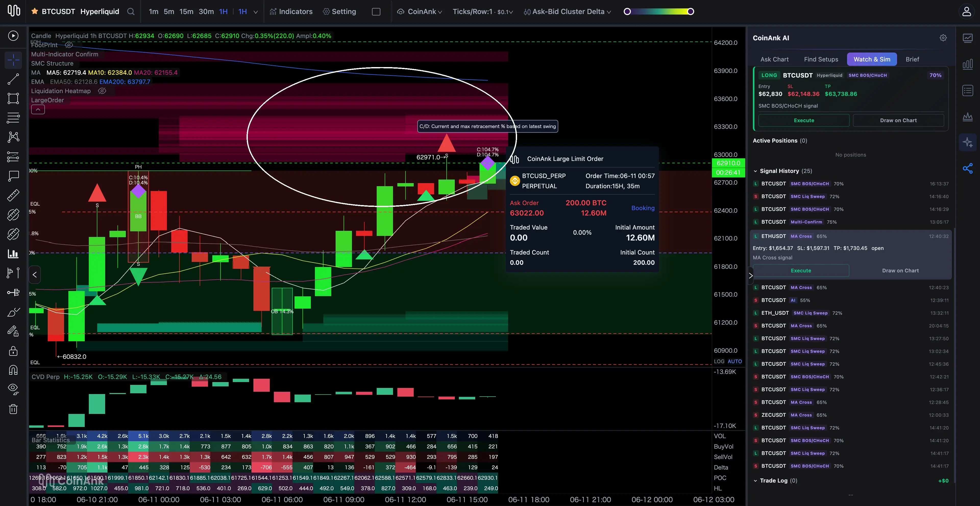The height and width of the screenshot is (506, 980).
Task: Delete drawings with the trash icon
Action: (x=13, y=409)
